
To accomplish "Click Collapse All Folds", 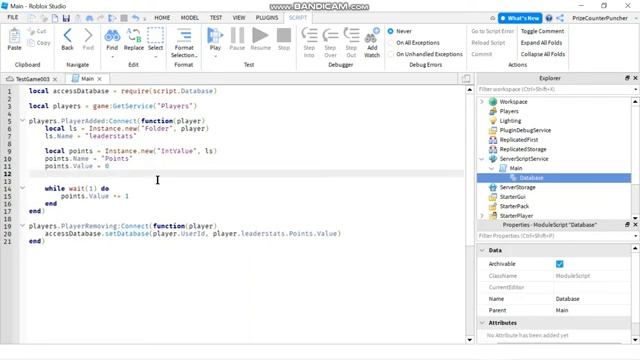I will tap(542, 54).
